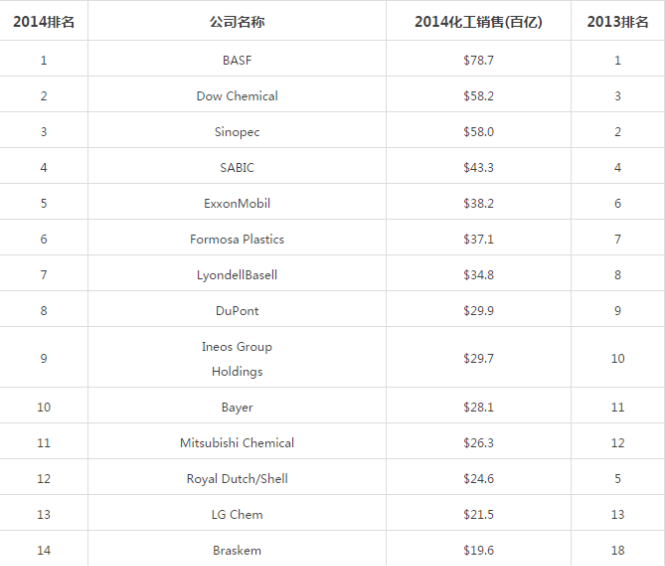Click the Sinopec company name

point(237,132)
